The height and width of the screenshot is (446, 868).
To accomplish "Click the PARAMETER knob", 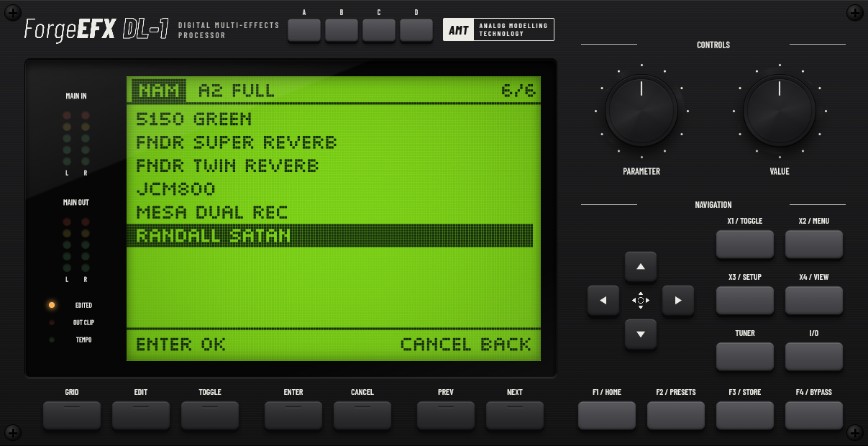I will (641, 111).
